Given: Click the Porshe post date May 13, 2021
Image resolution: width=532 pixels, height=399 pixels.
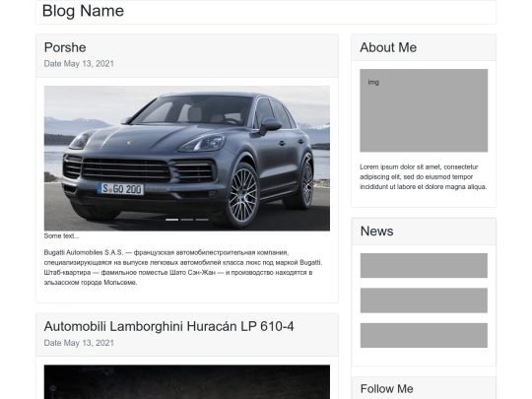Looking at the screenshot, I should 79,64.
